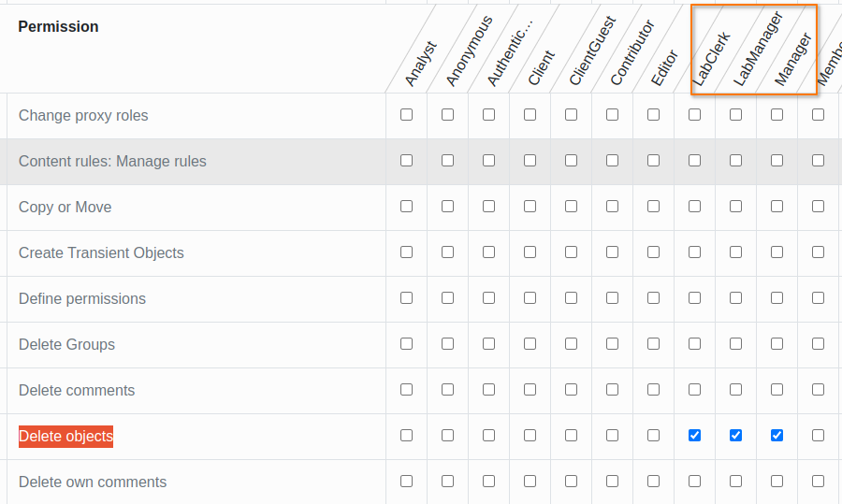Enable Create Transient Objects for ClientGuest
This screenshot has width=842, height=504.
coord(571,252)
